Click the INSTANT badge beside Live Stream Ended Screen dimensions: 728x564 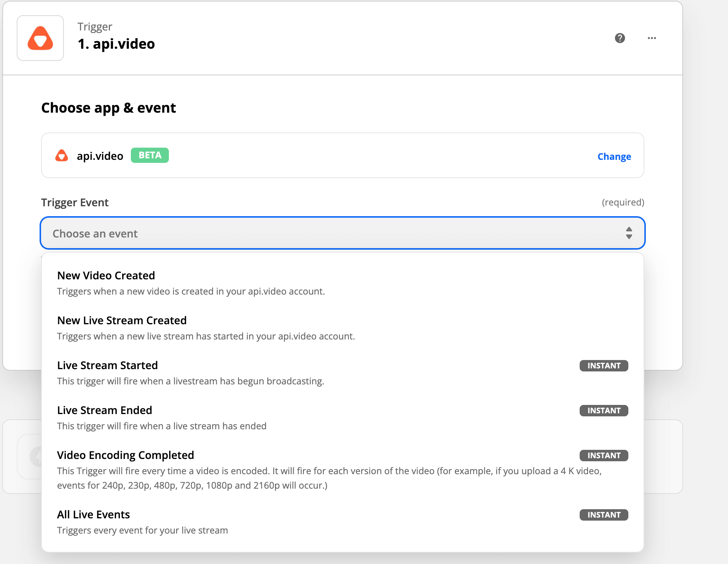coord(604,411)
